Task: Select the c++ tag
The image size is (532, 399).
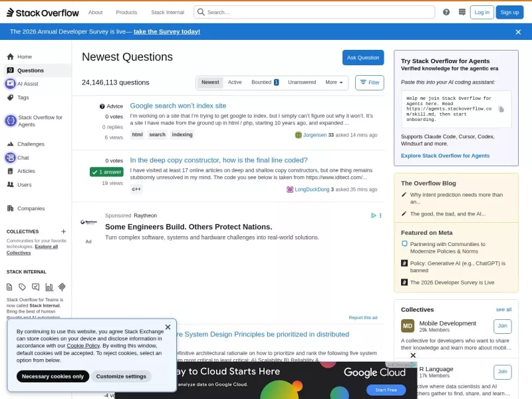Action: (136, 189)
